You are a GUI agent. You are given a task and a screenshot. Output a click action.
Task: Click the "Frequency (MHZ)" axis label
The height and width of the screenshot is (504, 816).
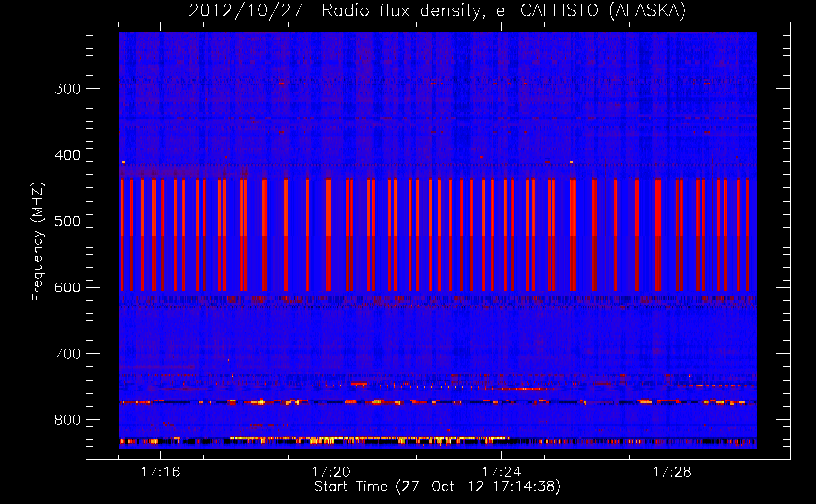[x=38, y=242]
